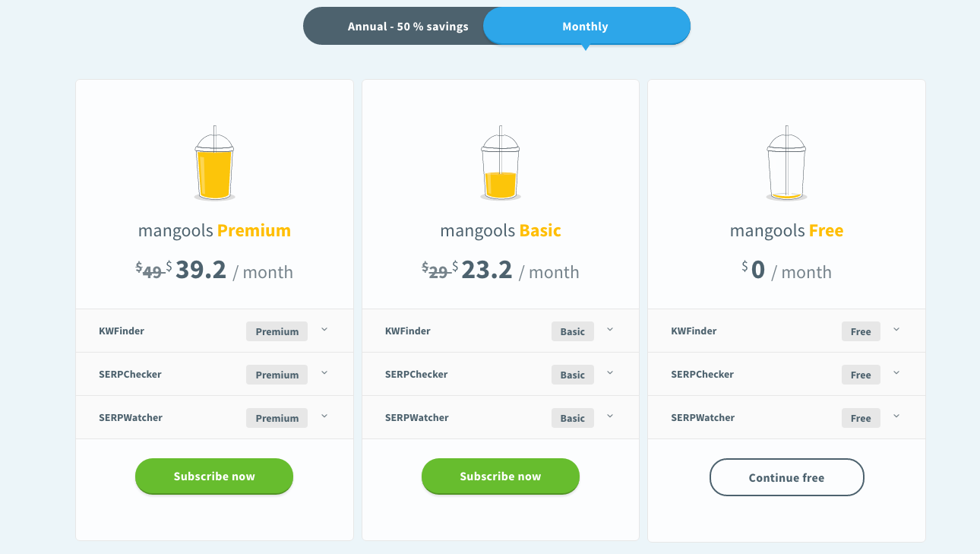Click the Premium badge next to KWFinder
Image resolution: width=980 pixels, height=554 pixels.
click(277, 331)
